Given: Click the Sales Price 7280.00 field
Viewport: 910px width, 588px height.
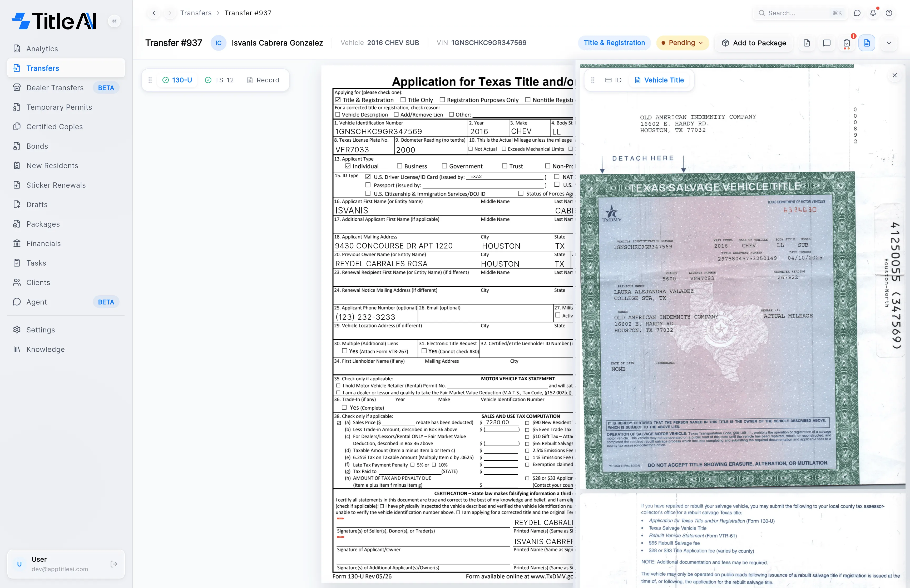Looking at the screenshot, I should (501, 422).
